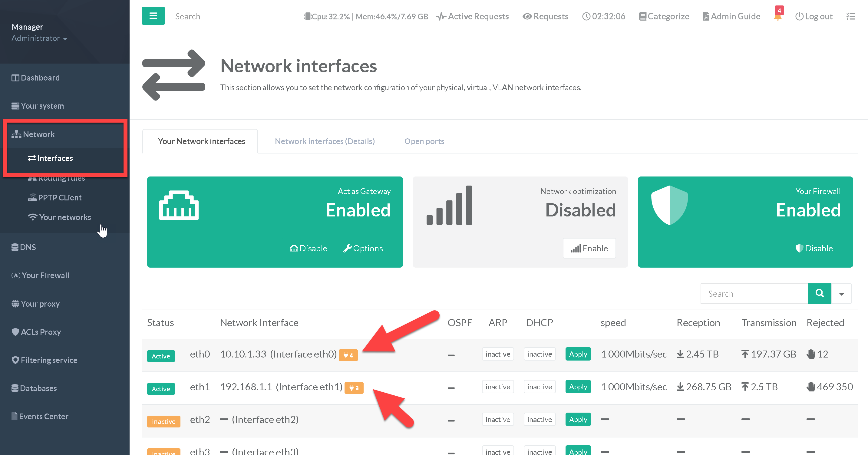
Task: Click the green search magnifier button
Action: 819,294
